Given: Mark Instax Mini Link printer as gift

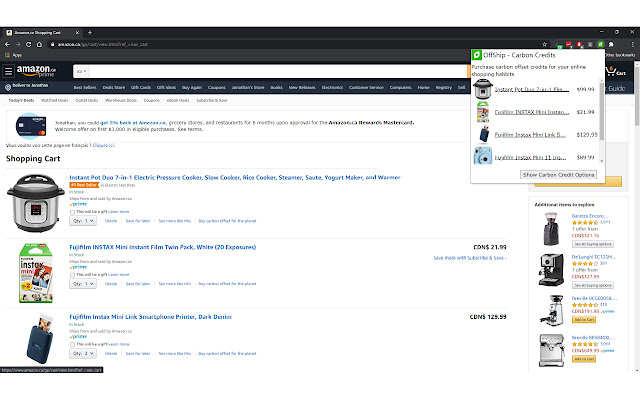Looking at the screenshot, I should (x=72, y=344).
